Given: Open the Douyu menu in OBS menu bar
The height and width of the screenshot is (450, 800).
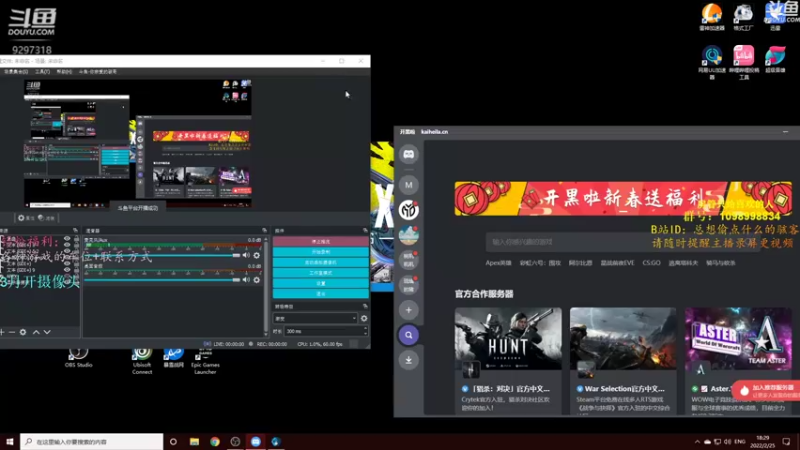Looking at the screenshot, I should 98,72.
